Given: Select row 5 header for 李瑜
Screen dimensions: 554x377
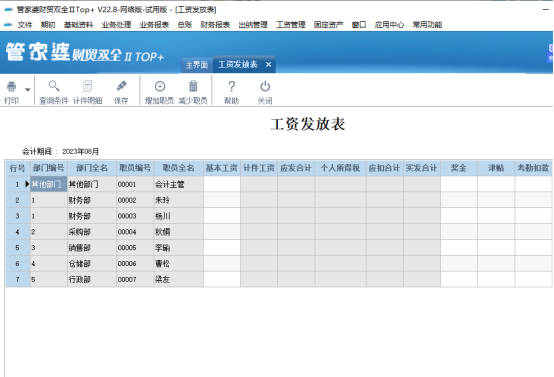Looking at the screenshot, I should [x=18, y=248].
